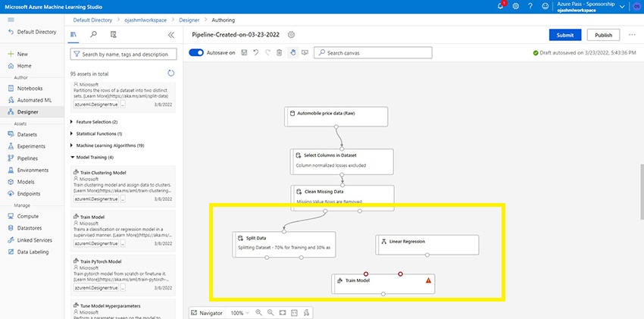Viewport: 644px width, 319px height.
Task: Turn off the Autosave toggle
Action: pyautogui.click(x=196, y=52)
